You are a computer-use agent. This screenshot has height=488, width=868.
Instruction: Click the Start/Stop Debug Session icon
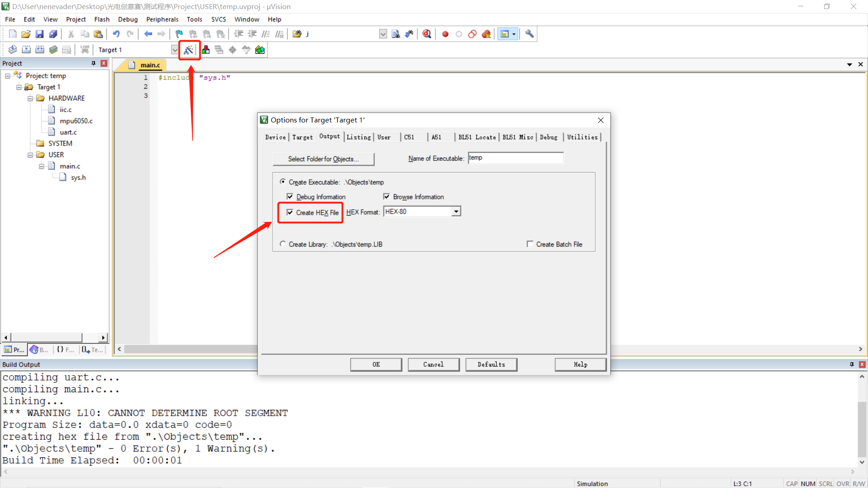[x=427, y=34]
